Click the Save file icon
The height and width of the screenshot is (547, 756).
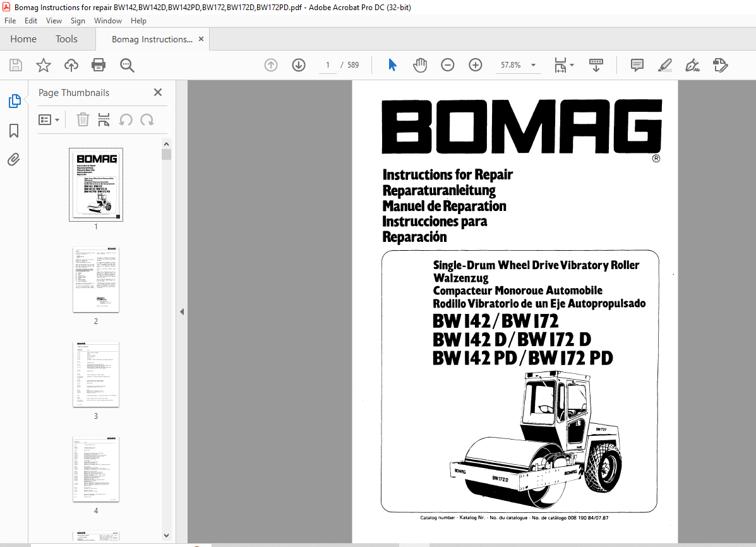click(x=16, y=65)
